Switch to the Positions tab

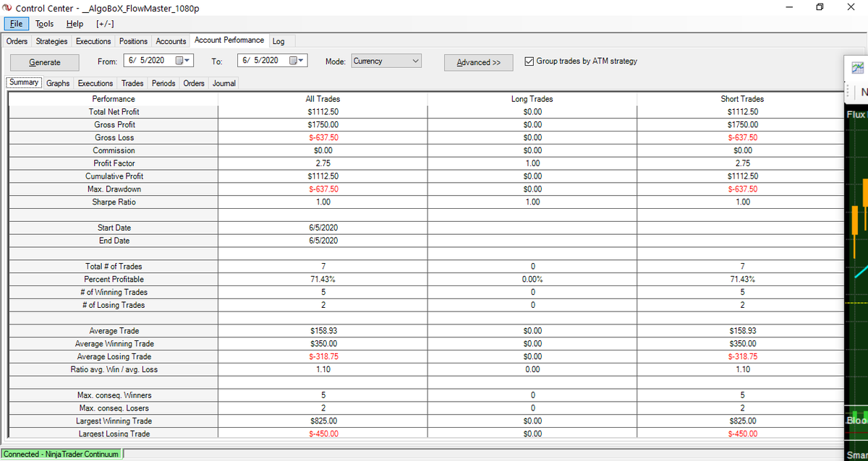pyautogui.click(x=133, y=41)
